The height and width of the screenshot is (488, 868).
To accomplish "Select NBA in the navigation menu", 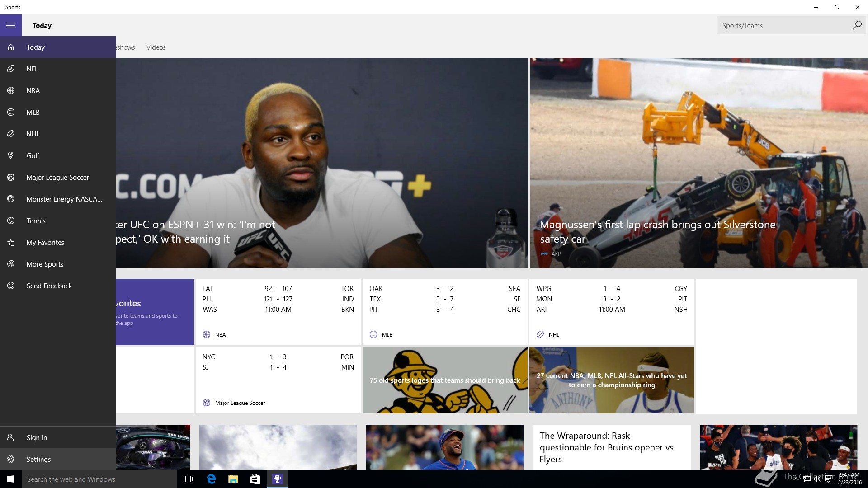I will (58, 91).
